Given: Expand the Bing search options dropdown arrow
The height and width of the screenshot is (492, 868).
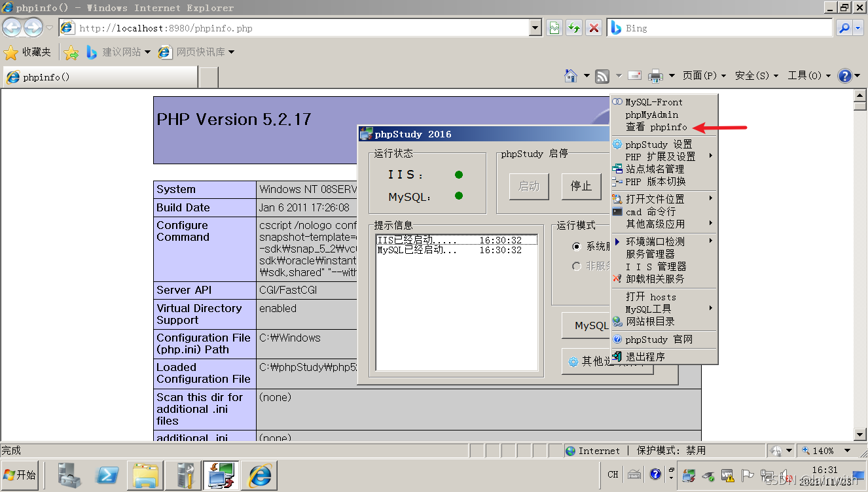Looking at the screenshot, I should click(x=859, y=28).
